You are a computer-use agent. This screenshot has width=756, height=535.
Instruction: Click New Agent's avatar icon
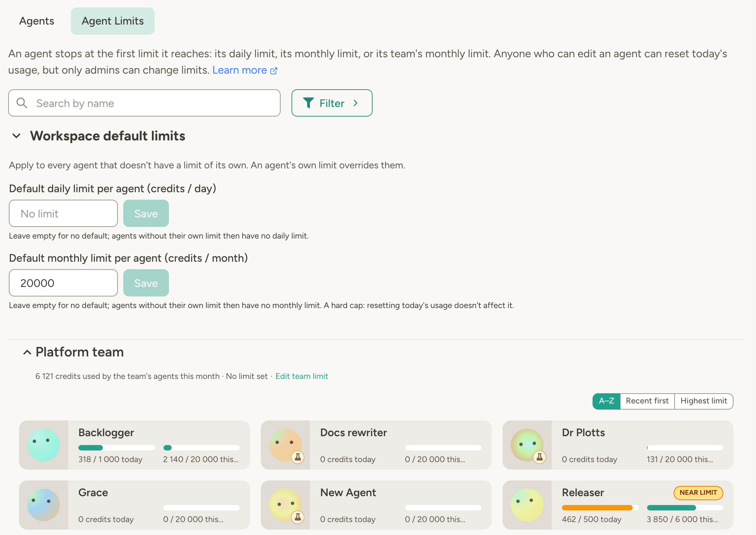click(x=285, y=505)
